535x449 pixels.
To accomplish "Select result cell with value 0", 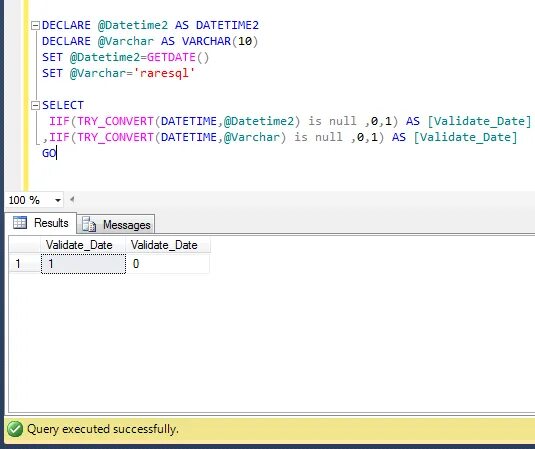I will click(168, 264).
